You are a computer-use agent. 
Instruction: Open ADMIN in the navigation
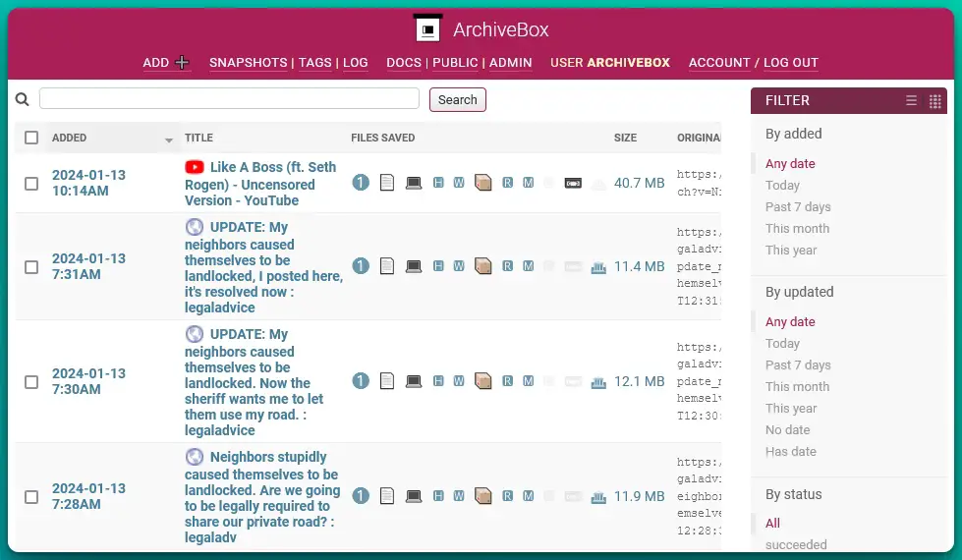(x=510, y=63)
